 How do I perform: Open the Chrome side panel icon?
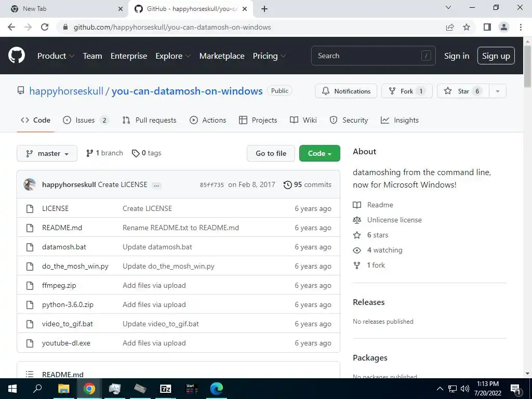tap(487, 27)
